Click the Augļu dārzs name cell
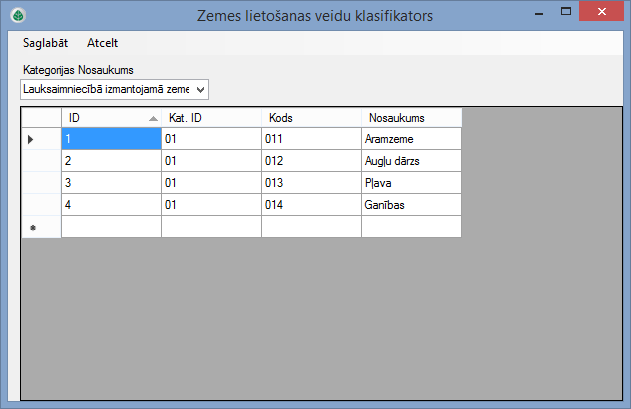The height and width of the screenshot is (409, 631). pyautogui.click(x=411, y=161)
